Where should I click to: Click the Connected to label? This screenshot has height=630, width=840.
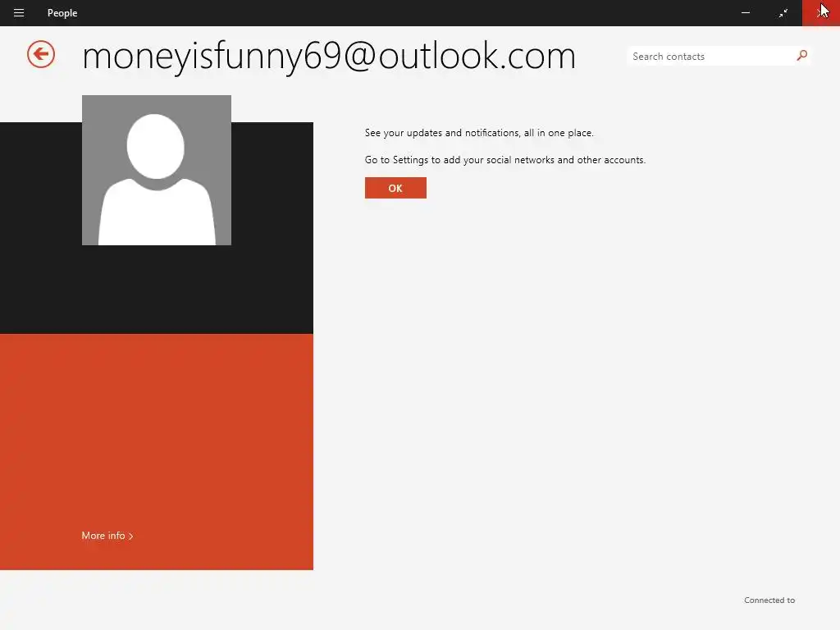[769, 600]
